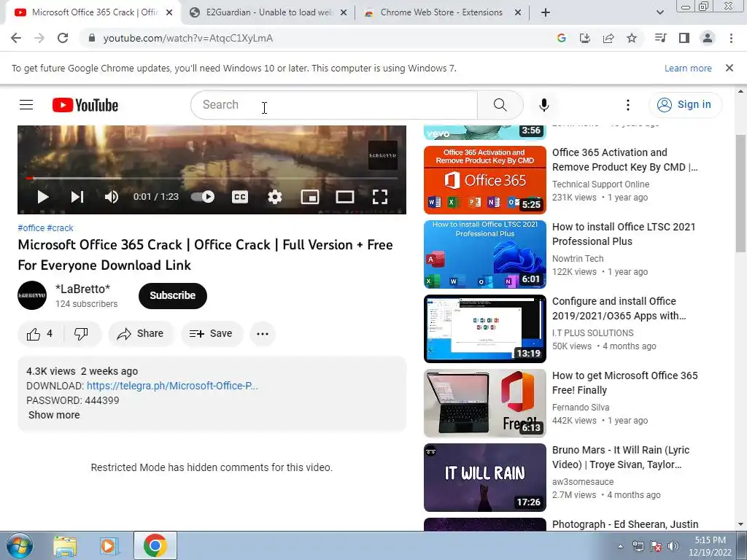Click the magnifier search button
The width and height of the screenshot is (747, 560).
500,105
